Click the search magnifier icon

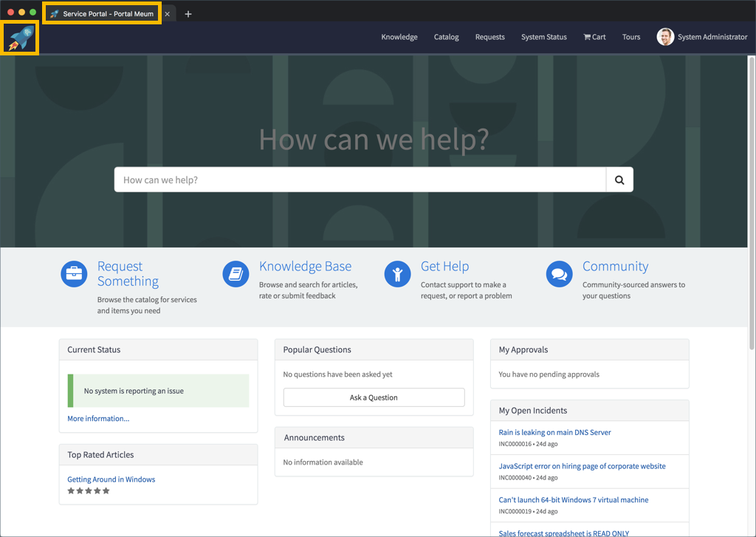point(619,179)
